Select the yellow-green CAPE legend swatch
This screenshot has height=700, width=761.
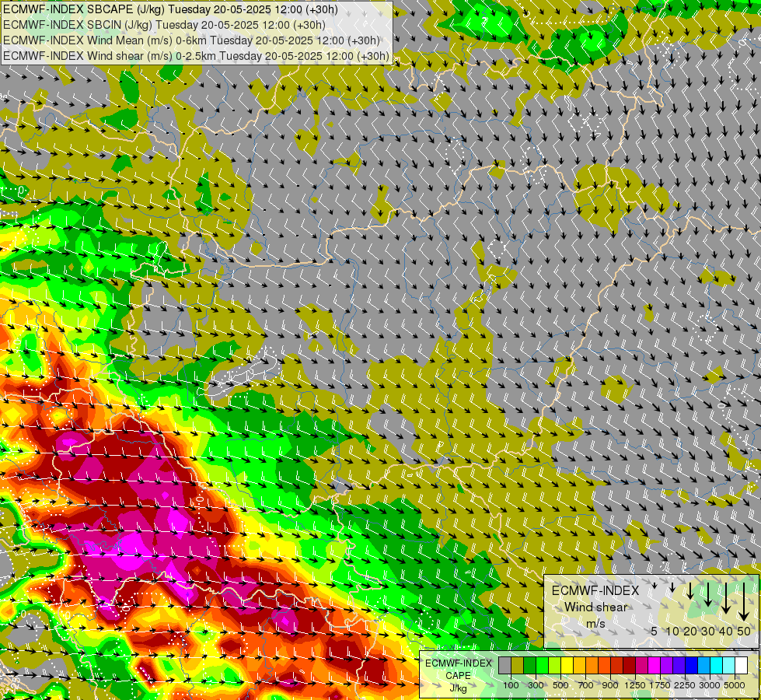point(555,666)
